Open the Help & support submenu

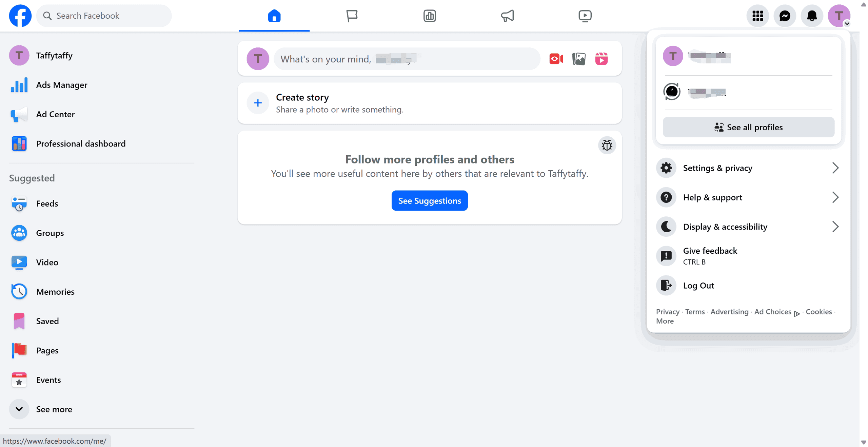click(748, 197)
